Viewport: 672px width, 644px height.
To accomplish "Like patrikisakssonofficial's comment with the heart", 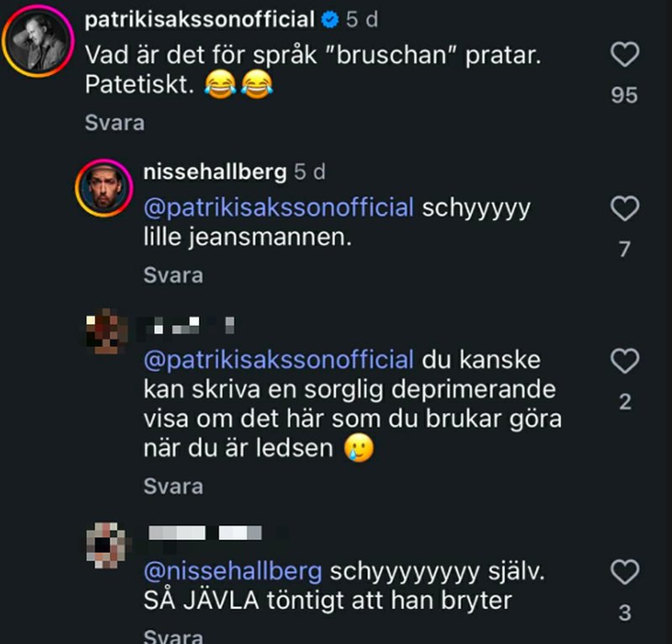I will [x=624, y=55].
